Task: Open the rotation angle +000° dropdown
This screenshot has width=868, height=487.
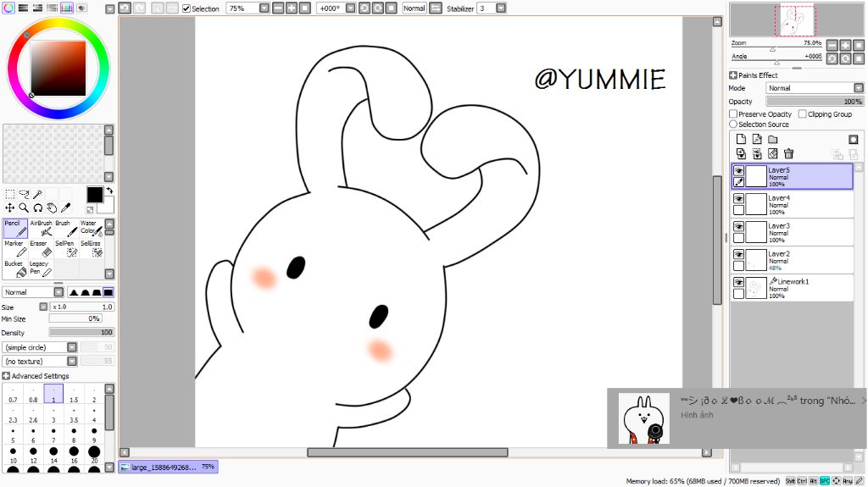Action: click(350, 8)
